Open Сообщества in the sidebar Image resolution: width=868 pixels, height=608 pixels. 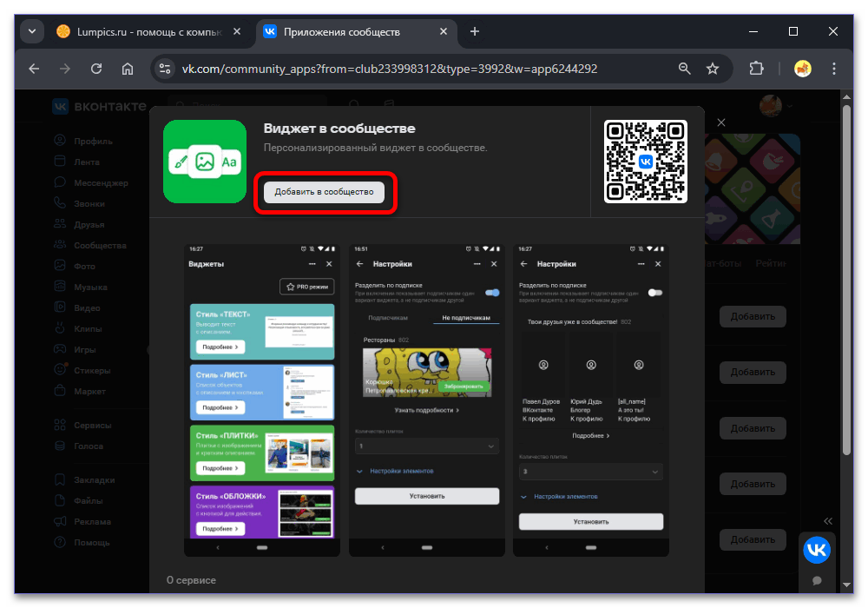[x=90, y=245]
